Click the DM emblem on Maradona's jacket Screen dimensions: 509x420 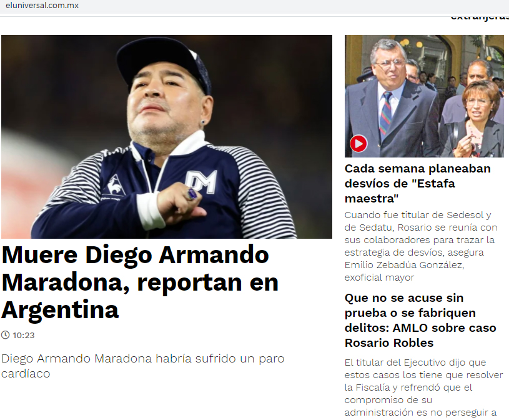pyautogui.click(x=201, y=182)
